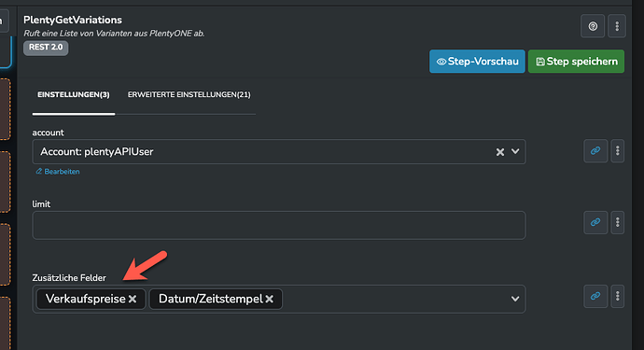The image size is (644, 350).
Task: Open the Account: plentyAPIUser select box
Action: point(279,151)
